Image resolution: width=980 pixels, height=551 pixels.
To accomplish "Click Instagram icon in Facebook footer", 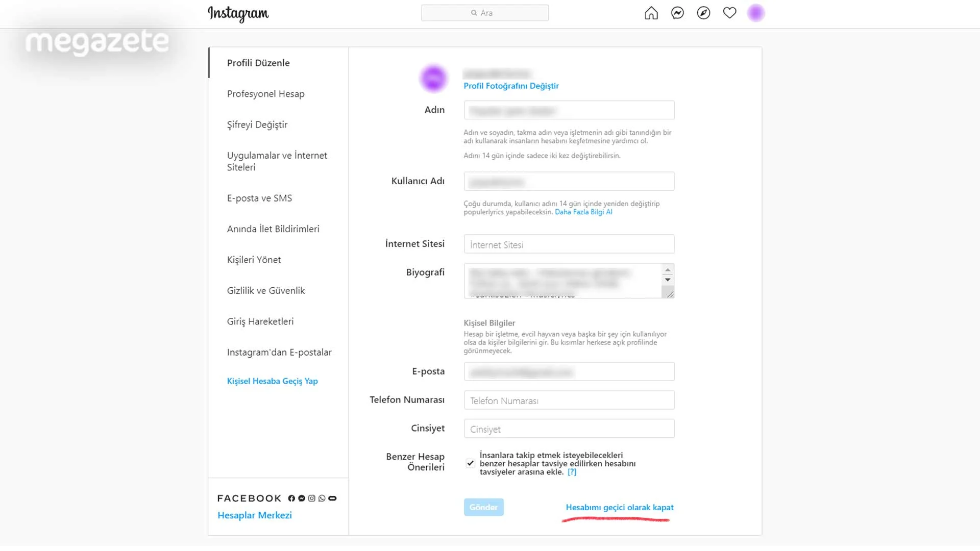I will (311, 498).
